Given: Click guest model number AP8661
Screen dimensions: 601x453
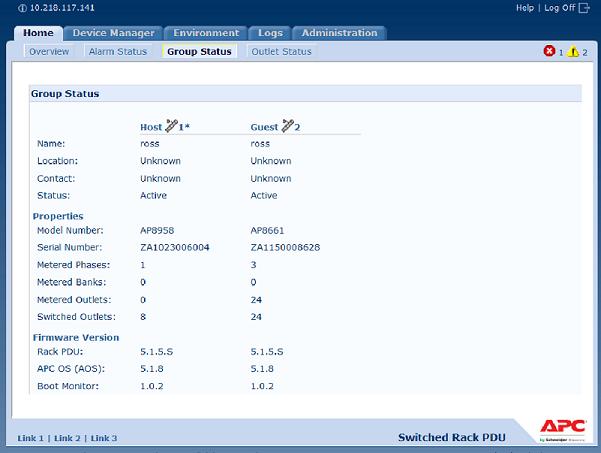Looking at the screenshot, I should point(267,230).
